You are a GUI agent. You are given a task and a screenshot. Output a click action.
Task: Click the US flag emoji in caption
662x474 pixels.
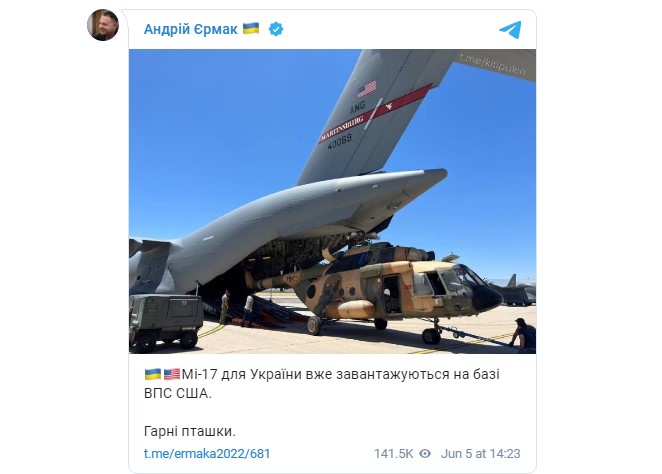(x=172, y=374)
